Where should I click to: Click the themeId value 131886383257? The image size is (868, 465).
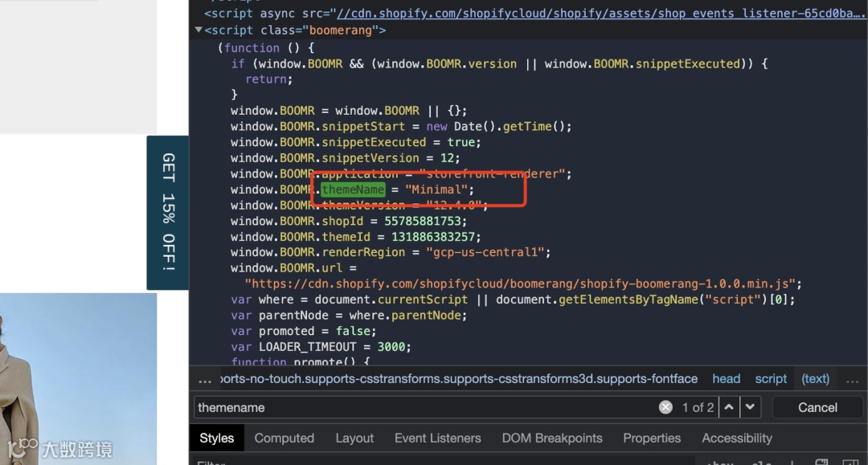tap(433, 237)
